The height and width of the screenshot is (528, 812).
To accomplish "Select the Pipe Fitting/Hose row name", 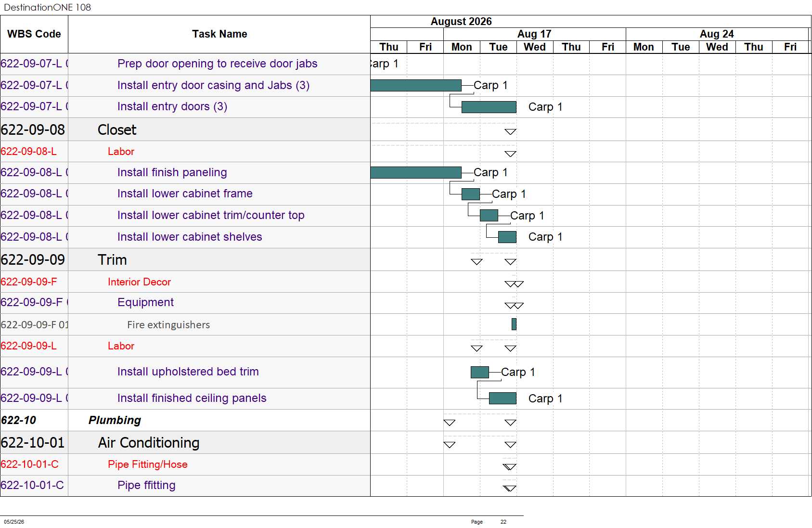I will [x=148, y=464].
